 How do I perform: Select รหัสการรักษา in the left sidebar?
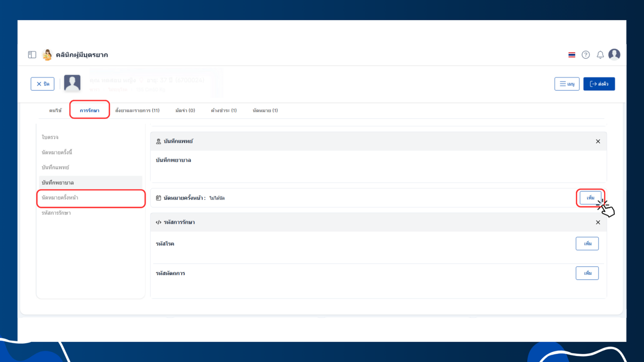91,213
